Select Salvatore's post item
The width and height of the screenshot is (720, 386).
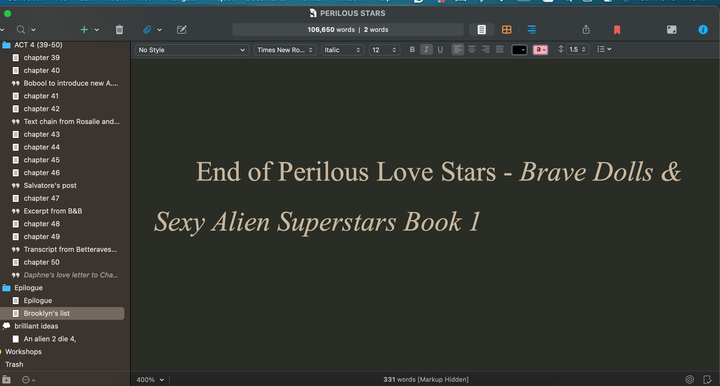50,185
